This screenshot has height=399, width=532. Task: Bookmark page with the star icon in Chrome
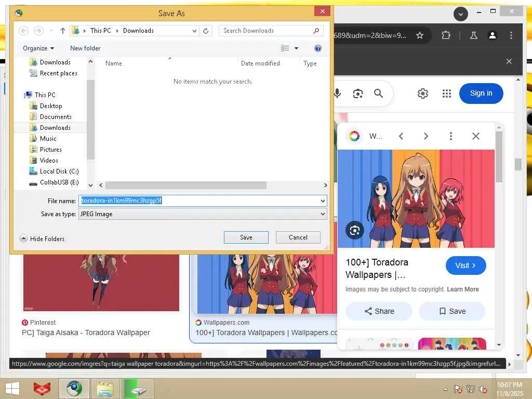tap(420, 35)
